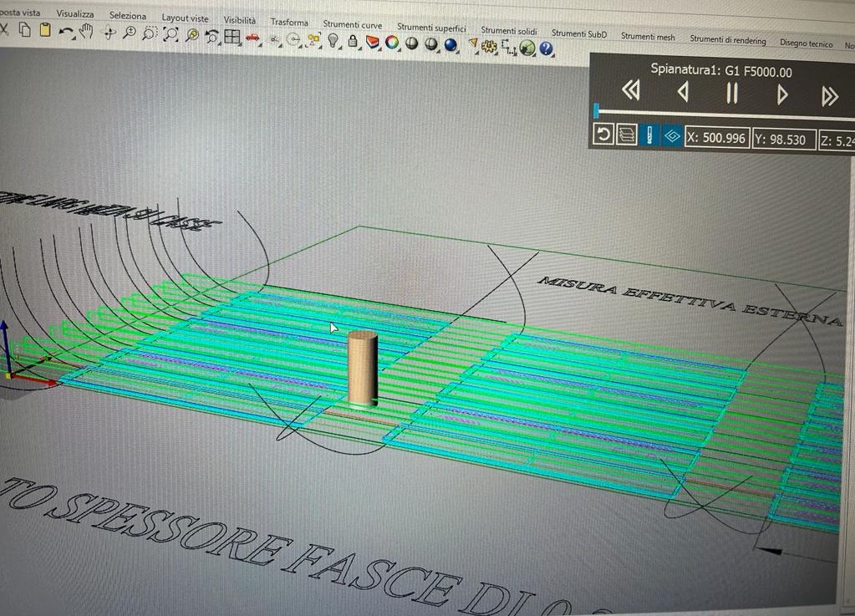Image resolution: width=855 pixels, height=616 pixels.
Task: Step the simulation backward one move
Action: click(683, 92)
